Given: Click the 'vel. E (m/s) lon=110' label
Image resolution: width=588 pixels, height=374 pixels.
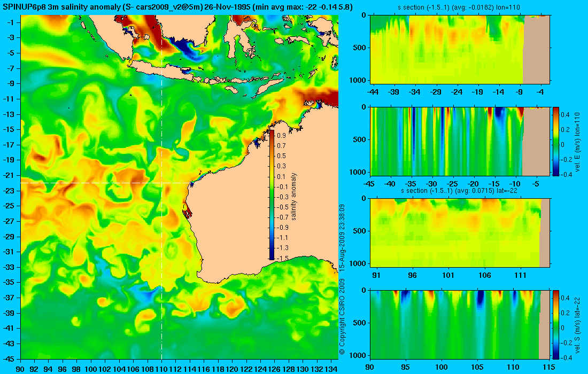Looking at the screenshot, I should point(578,144).
